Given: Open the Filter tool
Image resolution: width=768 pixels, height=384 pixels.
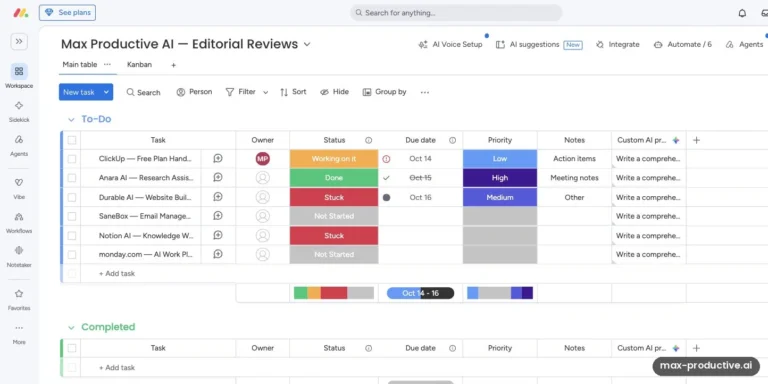Looking at the screenshot, I should [240, 92].
